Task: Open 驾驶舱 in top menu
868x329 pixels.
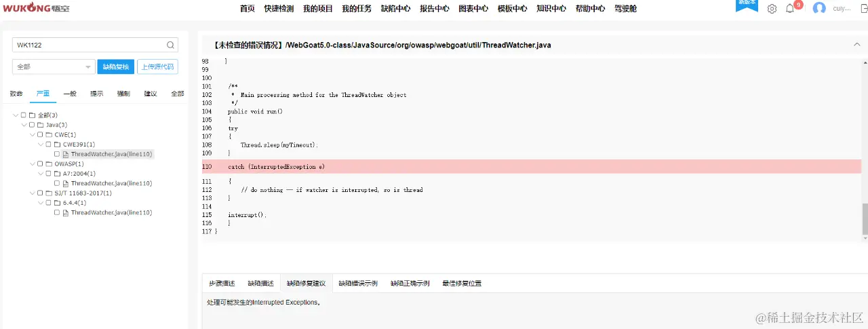Action: click(625, 9)
